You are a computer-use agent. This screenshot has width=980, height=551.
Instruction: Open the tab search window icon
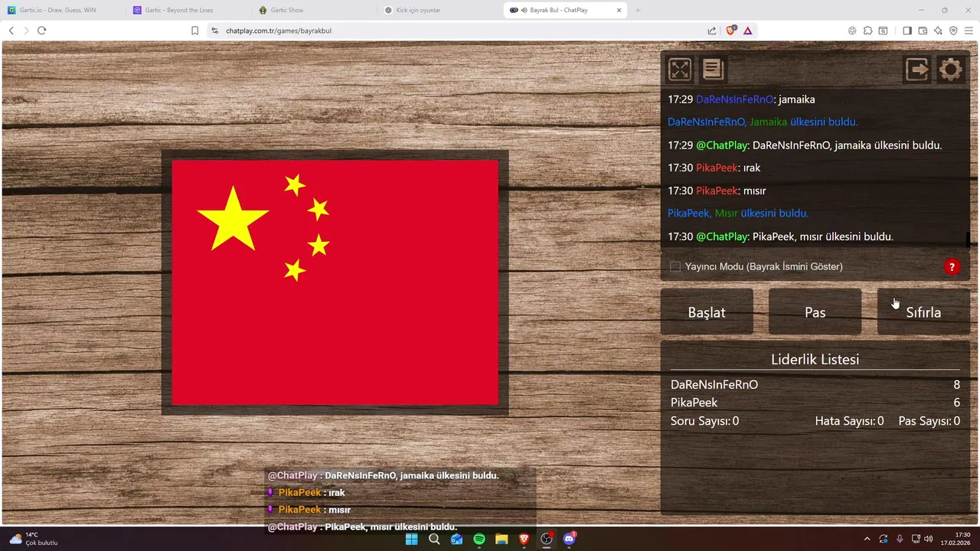pyautogui.click(x=883, y=31)
